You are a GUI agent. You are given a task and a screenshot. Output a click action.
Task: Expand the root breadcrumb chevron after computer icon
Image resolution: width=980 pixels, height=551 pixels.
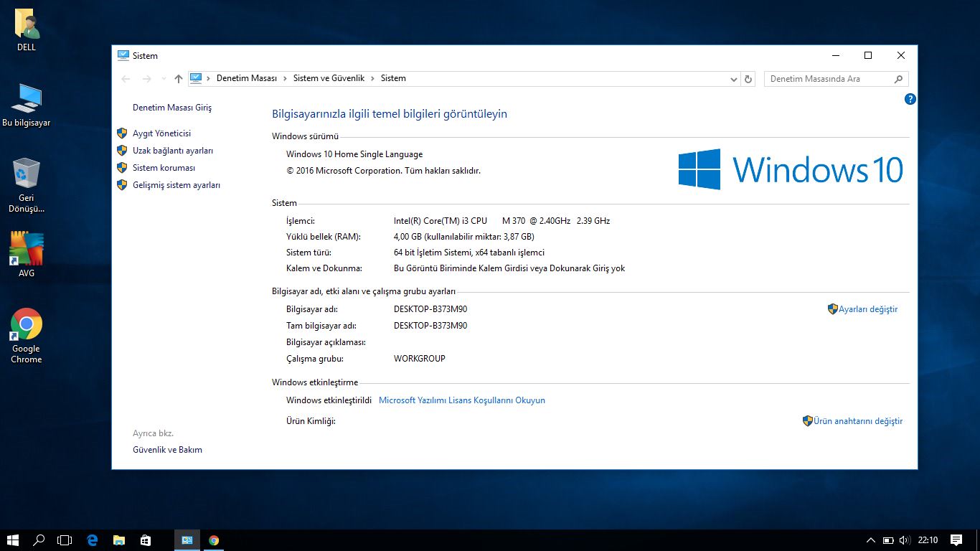tap(209, 78)
